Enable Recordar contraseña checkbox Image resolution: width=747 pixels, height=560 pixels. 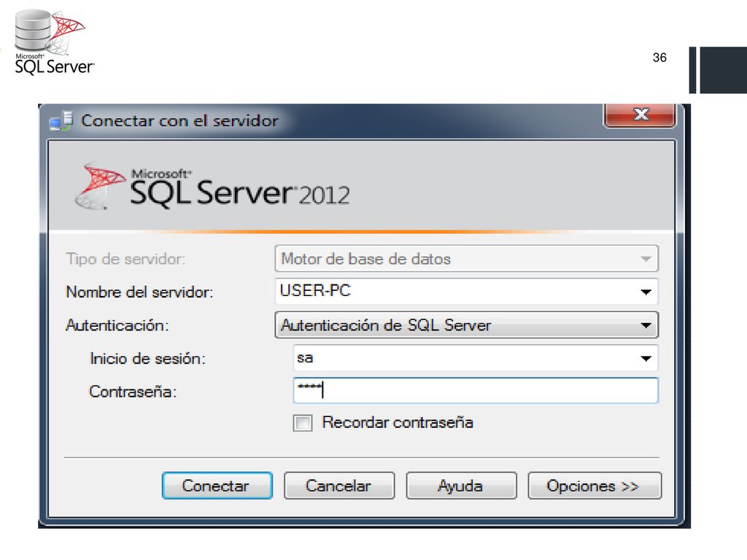pos(303,422)
